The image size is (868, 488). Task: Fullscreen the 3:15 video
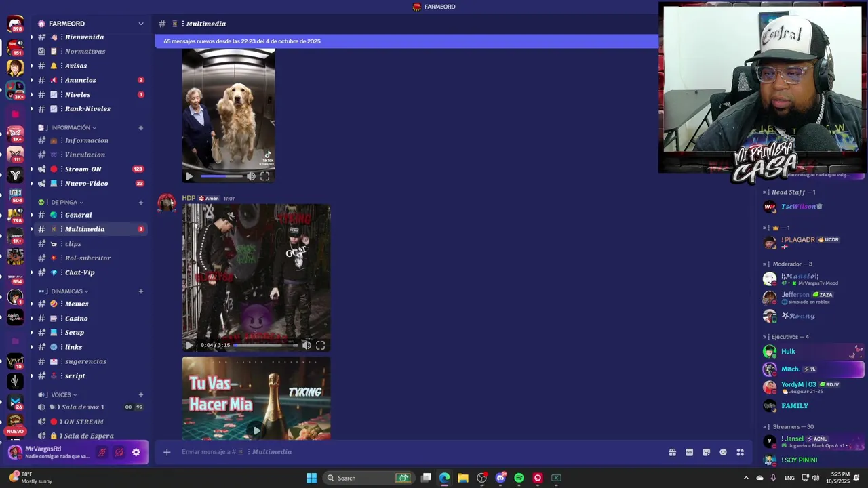321,345
